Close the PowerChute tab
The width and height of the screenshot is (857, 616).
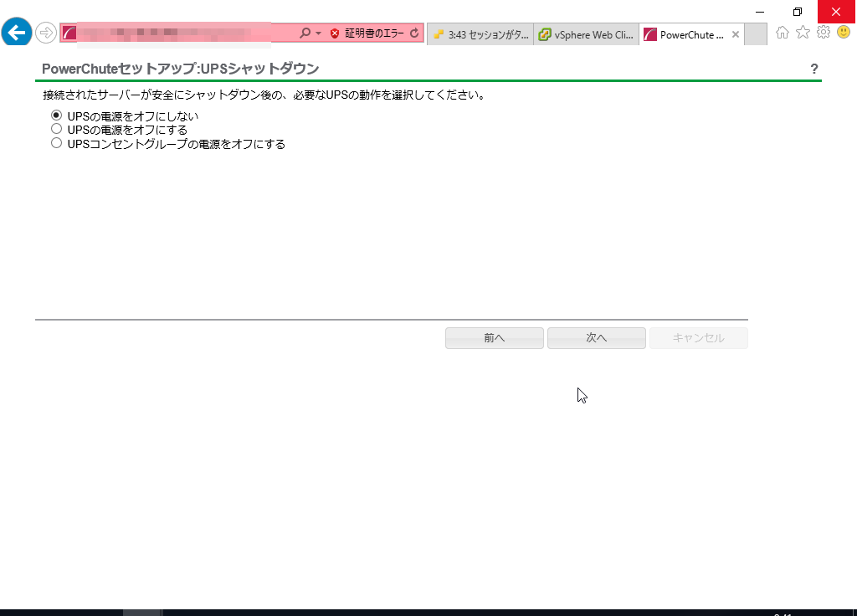736,35
